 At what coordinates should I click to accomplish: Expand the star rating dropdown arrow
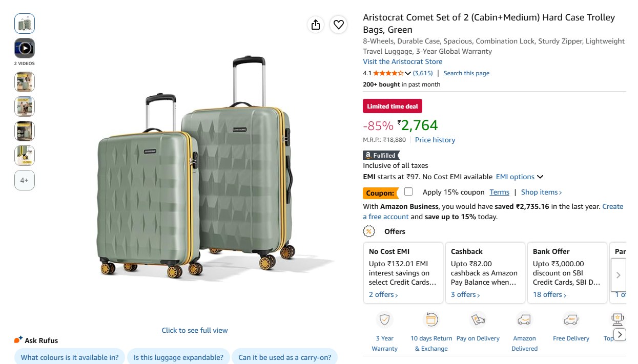(x=408, y=73)
